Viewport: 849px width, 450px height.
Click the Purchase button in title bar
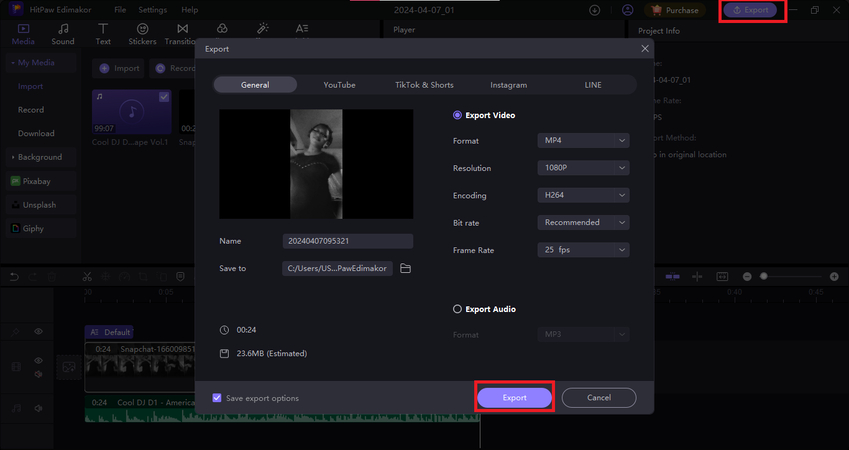tap(675, 10)
